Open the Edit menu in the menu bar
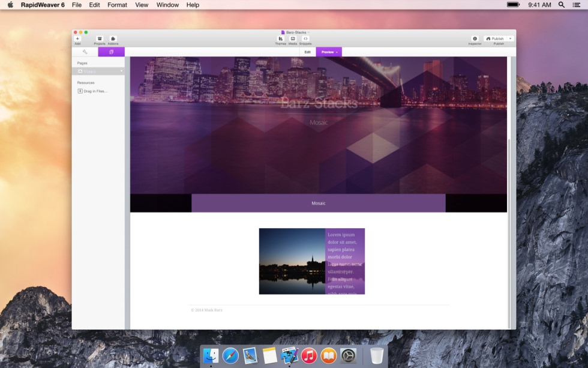Image resolution: width=588 pixels, height=368 pixels. tap(95, 5)
